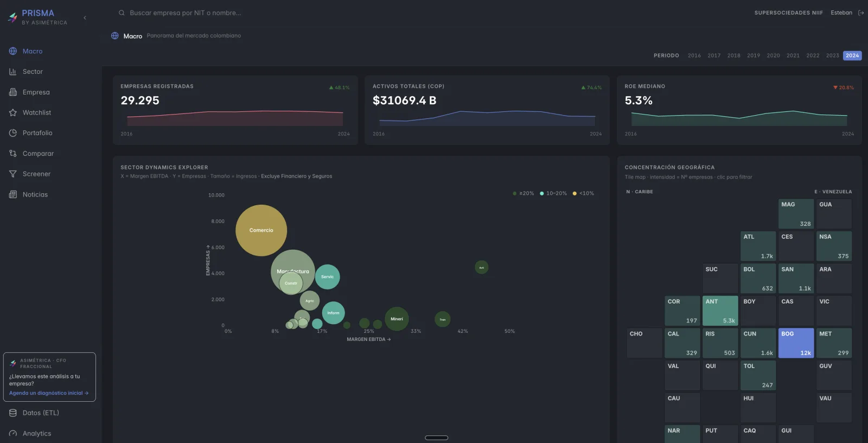Switch period to 2023
This screenshot has width=868, height=443.
(x=832, y=55)
